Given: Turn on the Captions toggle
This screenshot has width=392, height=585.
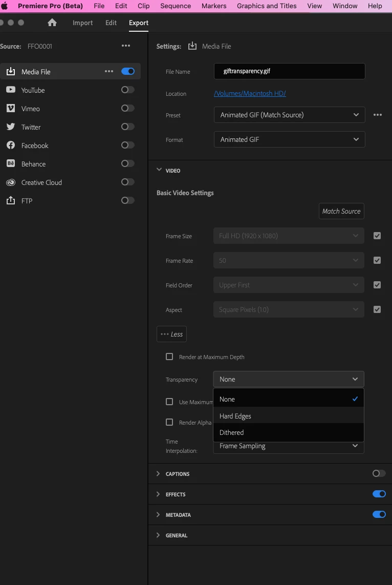Looking at the screenshot, I should [x=379, y=473].
